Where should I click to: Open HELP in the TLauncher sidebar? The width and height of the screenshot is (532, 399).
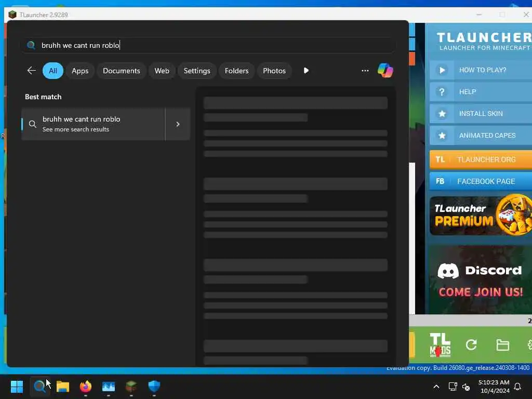[x=481, y=91]
